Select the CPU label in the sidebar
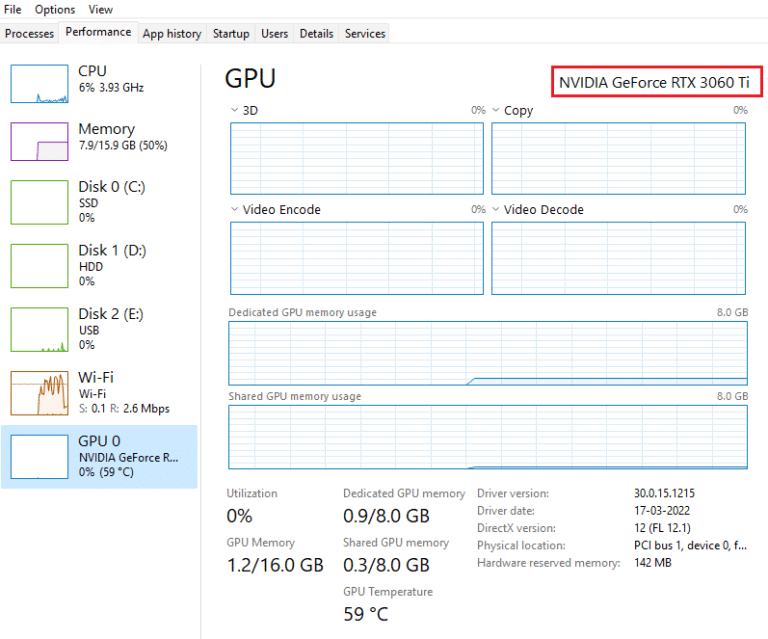Viewport: 768px width, 639px height. pyautogui.click(x=92, y=71)
